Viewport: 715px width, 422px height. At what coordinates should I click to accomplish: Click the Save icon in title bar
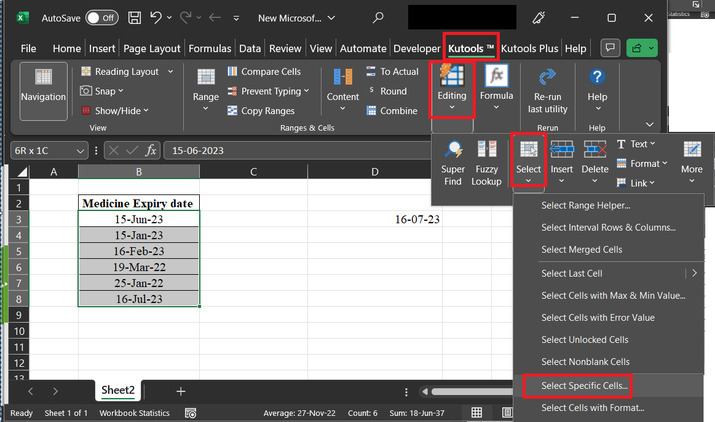tap(134, 18)
